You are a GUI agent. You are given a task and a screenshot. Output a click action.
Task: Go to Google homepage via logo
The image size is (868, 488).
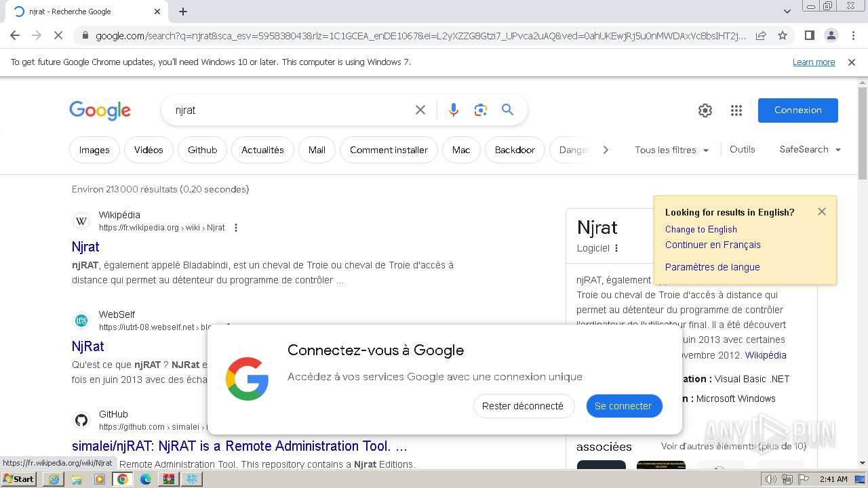(x=100, y=110)
